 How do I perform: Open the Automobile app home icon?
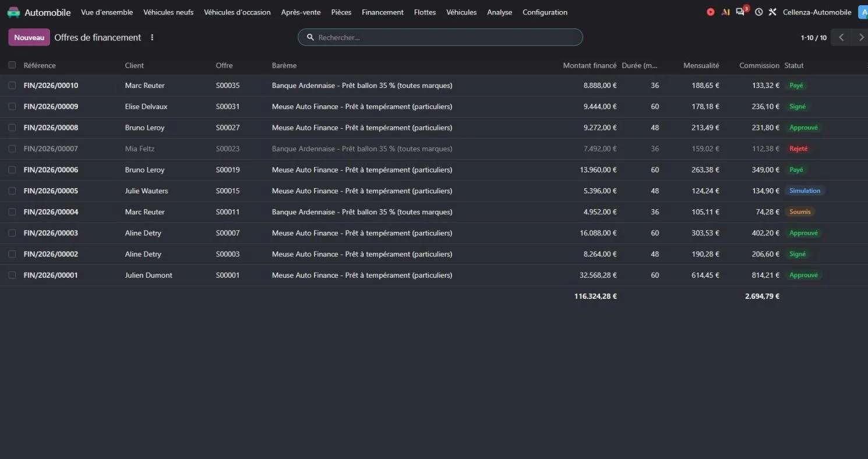coord(13,12)
